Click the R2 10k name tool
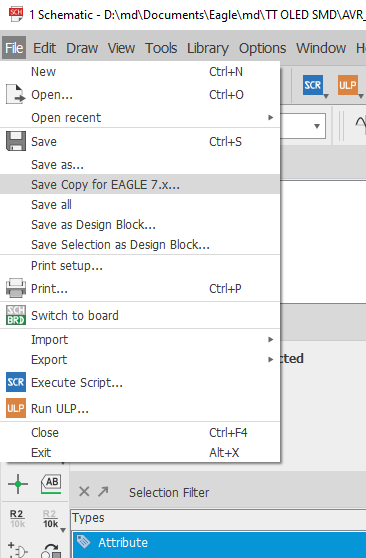 [17, 518]
